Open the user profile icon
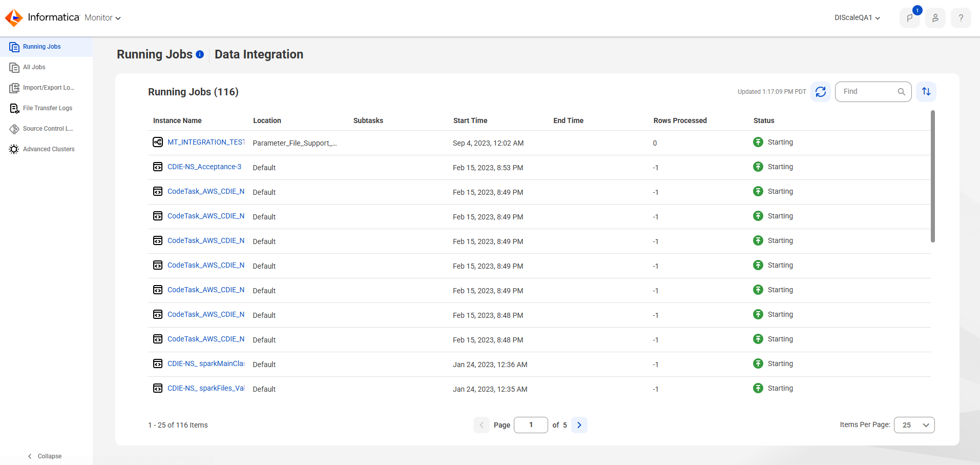Viewport: 980px width, 465px height. point(935,18)
